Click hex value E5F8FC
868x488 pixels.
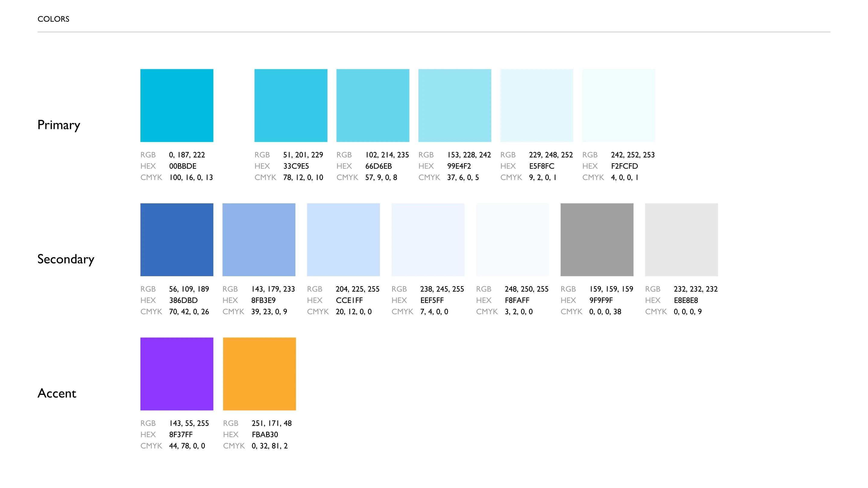click(x=542, y=166)
